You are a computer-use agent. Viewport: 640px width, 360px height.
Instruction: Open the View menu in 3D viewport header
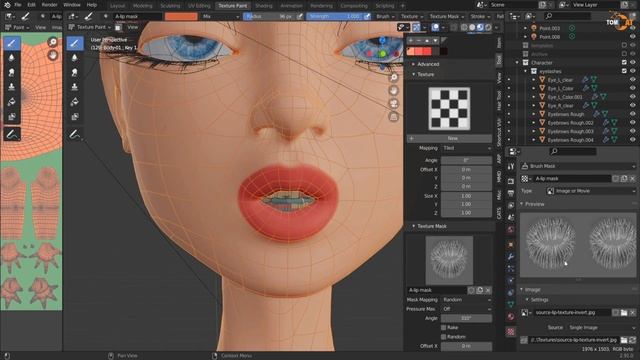point(133,27)
